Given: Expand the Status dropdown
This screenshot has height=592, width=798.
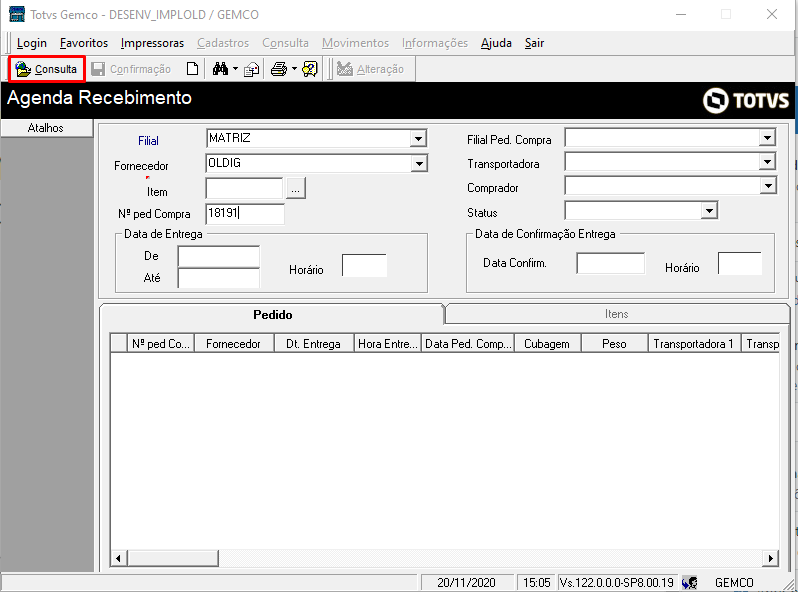Looking at the screenshot, I should (x=709, y=210).
